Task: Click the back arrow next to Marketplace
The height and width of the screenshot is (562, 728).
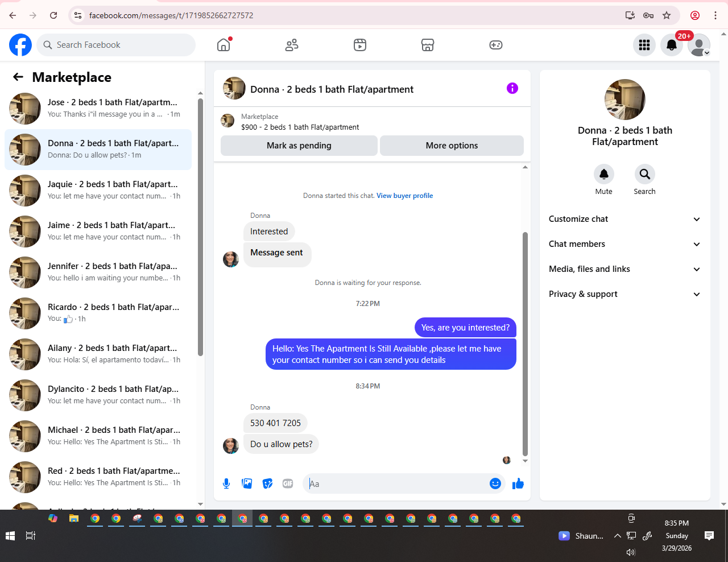Action: (18, 77)
